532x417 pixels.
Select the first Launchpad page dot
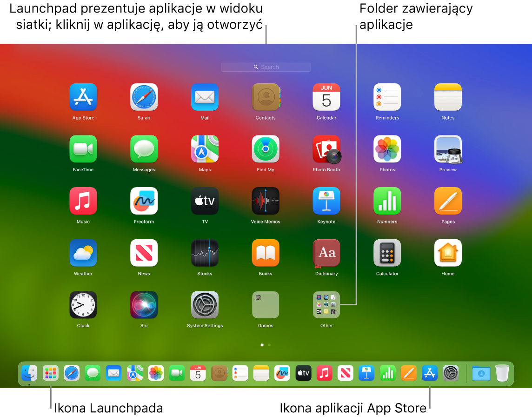tap(262, 345)
